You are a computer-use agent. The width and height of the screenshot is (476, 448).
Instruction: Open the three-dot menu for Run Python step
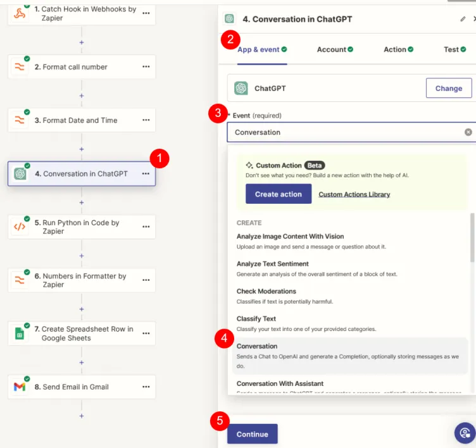pos(146,227)
